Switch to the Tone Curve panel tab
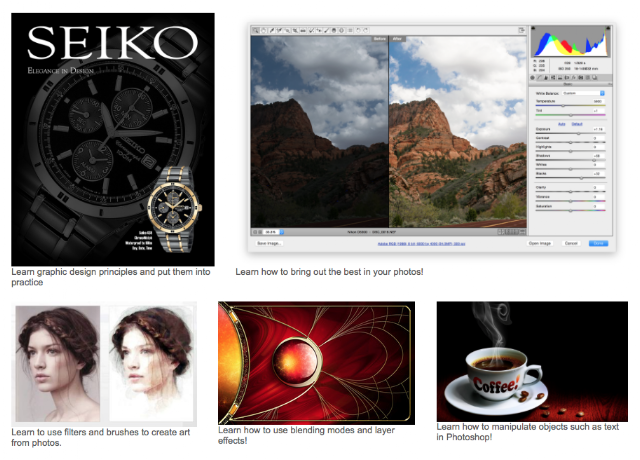Image resolution: width=640 pixels, height=460 pixels. (539, 78)
